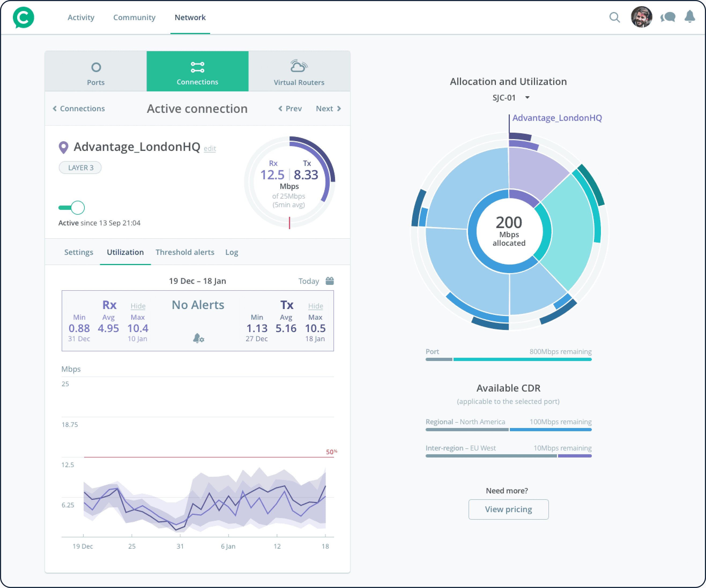Image resolution: width=706 pixels, height=588 pixels.
Task: Hide the Tx series
Action: (x=315, y=306)
